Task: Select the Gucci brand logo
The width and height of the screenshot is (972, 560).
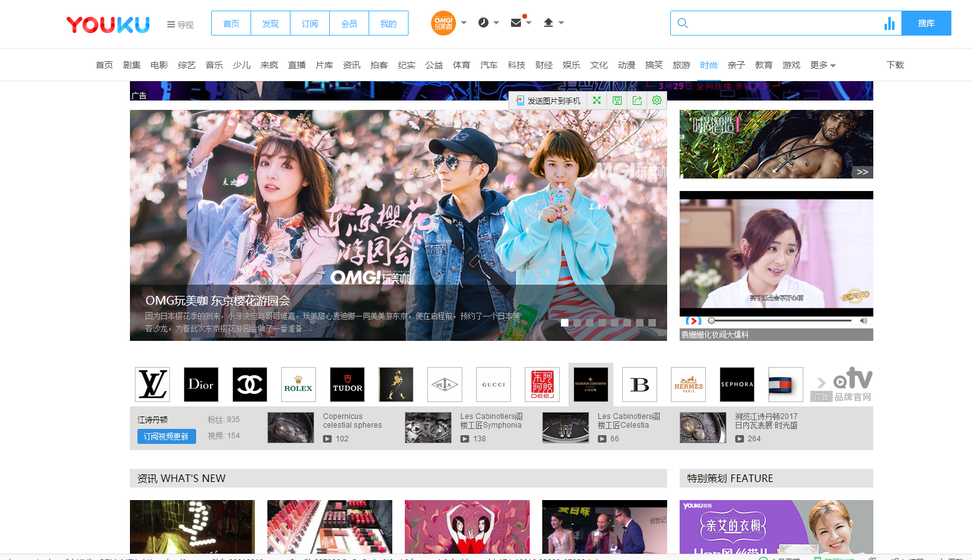Action: 493,385
